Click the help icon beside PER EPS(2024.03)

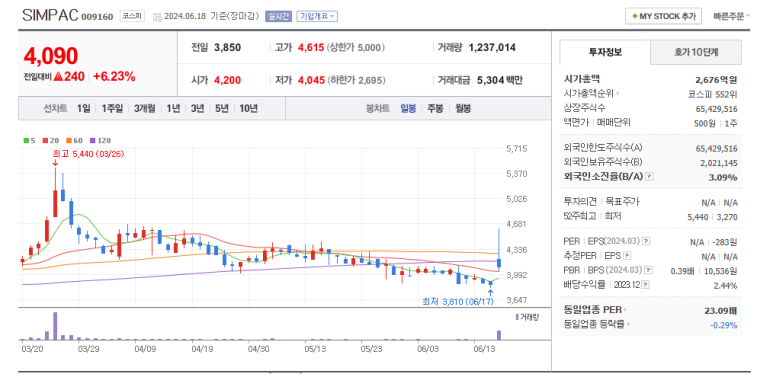[x=647, y=241]
